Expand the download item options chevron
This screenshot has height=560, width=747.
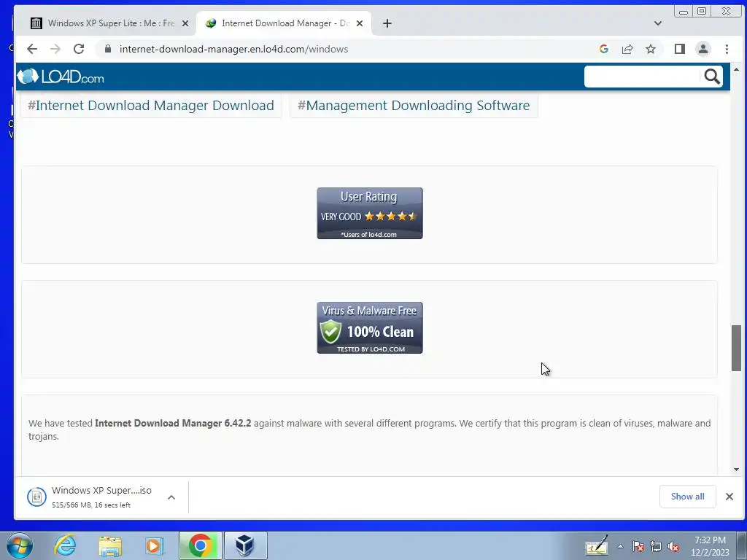171,497
